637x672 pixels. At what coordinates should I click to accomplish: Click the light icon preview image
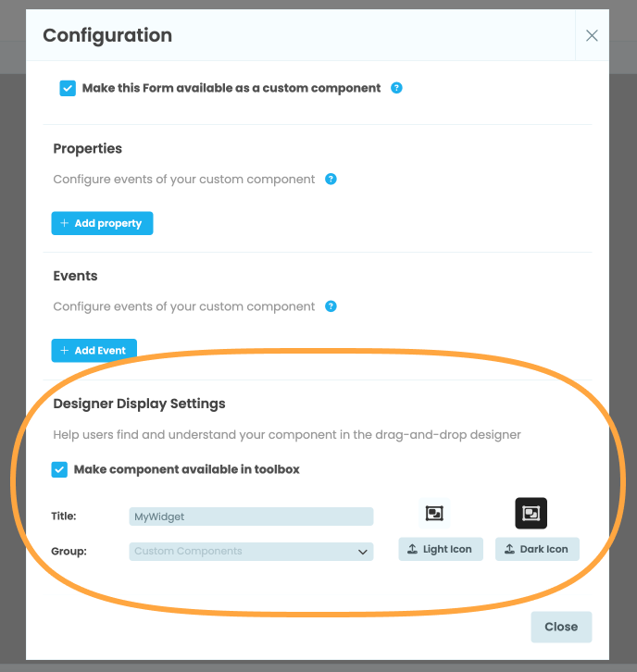433,513
